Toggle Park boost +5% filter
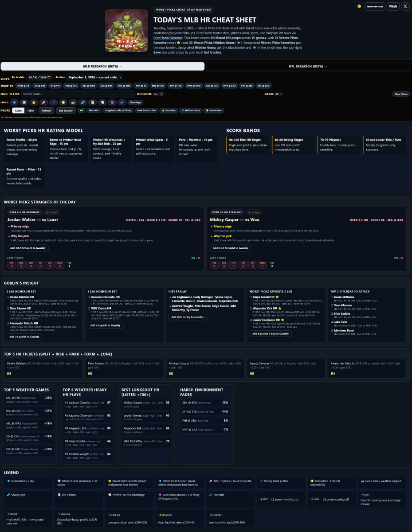Screen dimensions: 412x532 (146, 110)
